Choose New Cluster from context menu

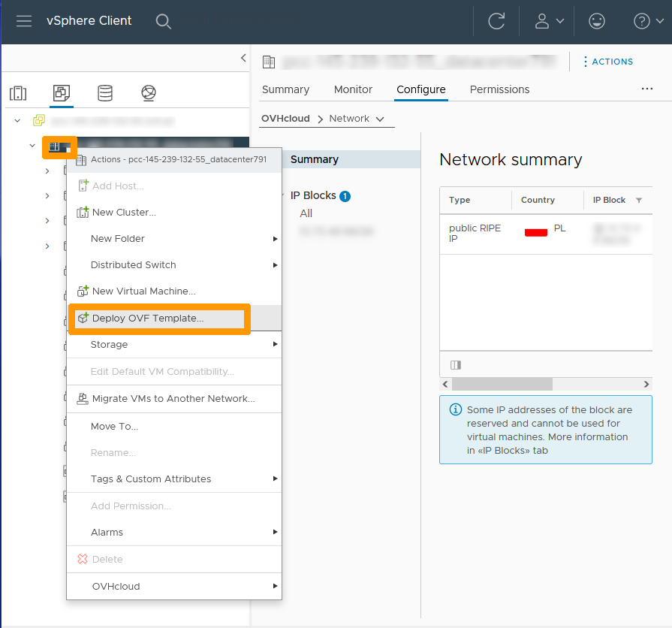(x=174, y=212)
